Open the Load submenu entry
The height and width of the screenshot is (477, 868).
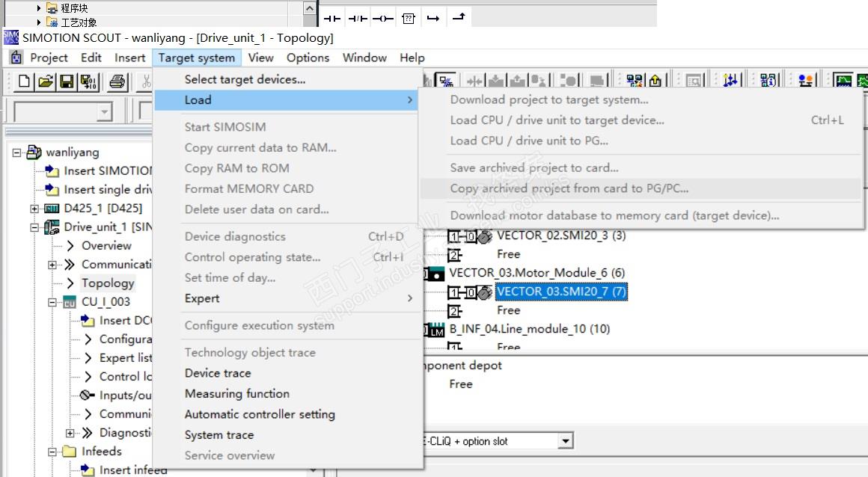(x=286, y=100)
